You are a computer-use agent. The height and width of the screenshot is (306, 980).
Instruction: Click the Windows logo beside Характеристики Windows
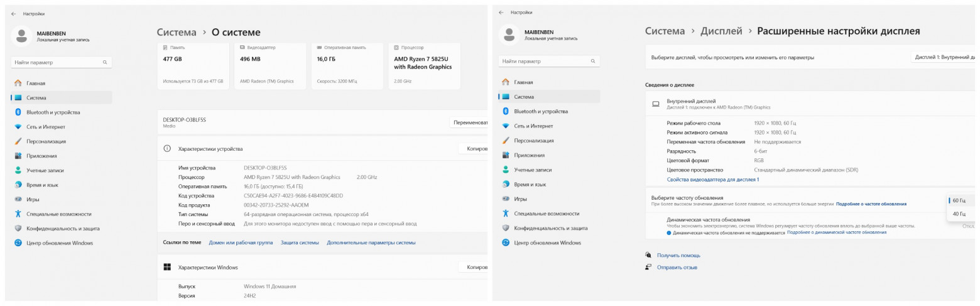167,267
